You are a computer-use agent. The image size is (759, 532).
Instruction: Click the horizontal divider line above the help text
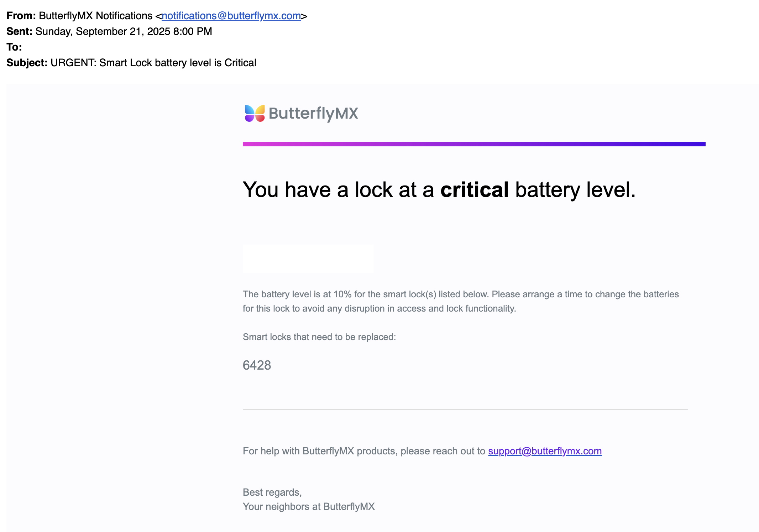[465, 410]
